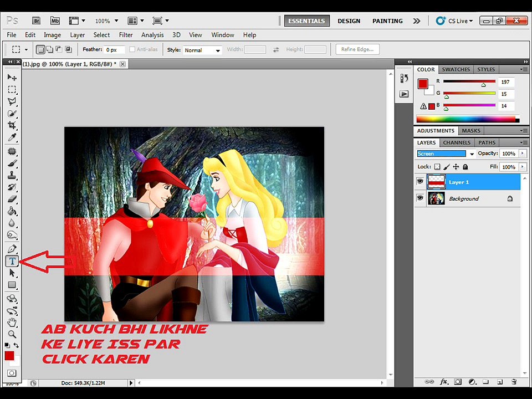Choose New selection mode in options bar

click(40, 49)
